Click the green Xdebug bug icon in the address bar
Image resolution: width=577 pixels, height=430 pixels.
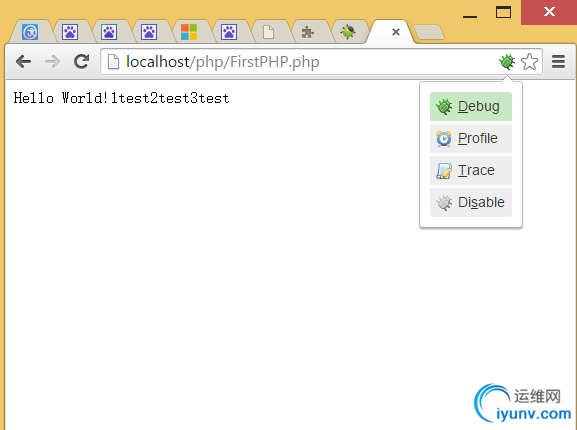pyautogui.click(x=507, y=61)
